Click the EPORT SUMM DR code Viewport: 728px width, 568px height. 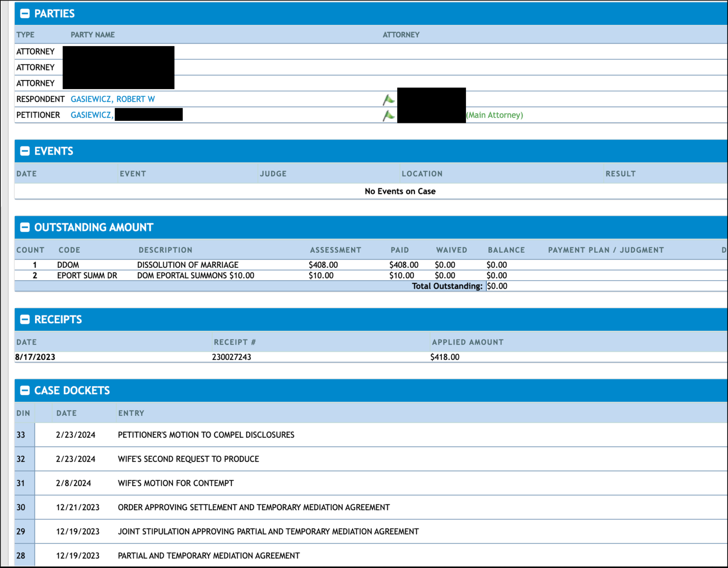tap(87, 275)
